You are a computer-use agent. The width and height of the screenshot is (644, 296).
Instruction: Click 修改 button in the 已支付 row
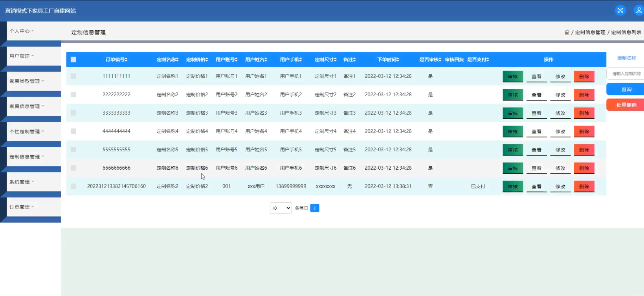[560, 186]
